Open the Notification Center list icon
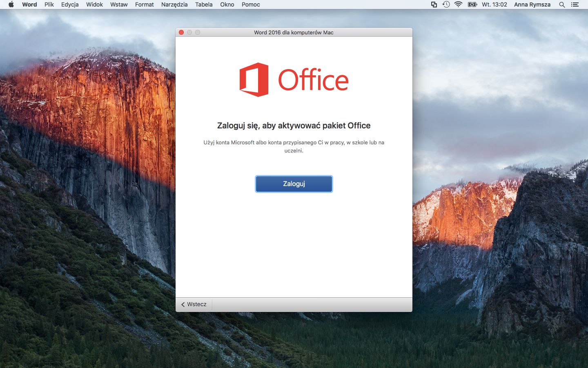 click(575, 4)
